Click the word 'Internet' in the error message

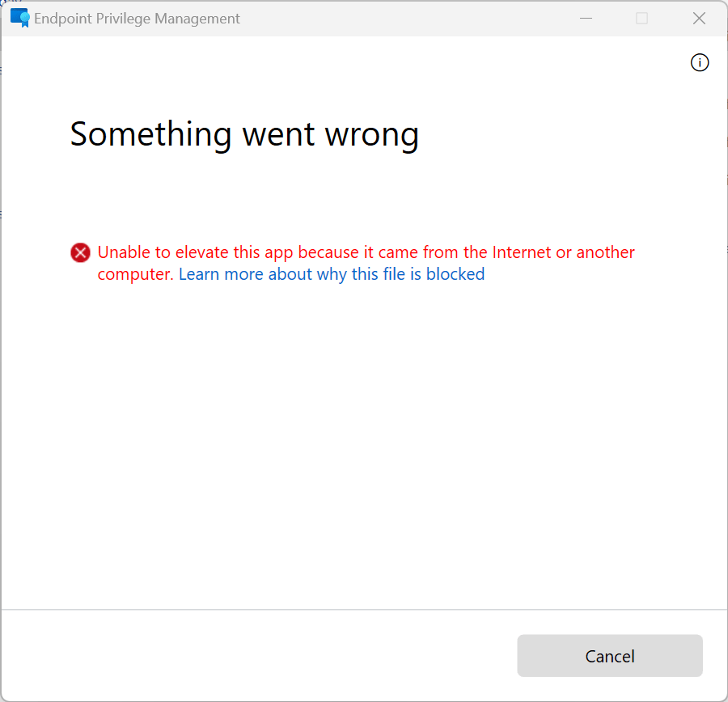[521, 252]
